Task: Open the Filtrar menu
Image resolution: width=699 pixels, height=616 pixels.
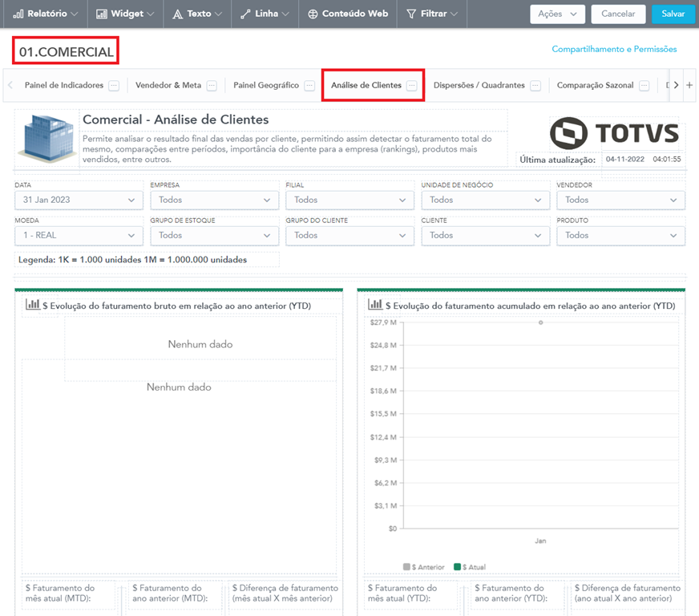Action: [x=432, y=14]
